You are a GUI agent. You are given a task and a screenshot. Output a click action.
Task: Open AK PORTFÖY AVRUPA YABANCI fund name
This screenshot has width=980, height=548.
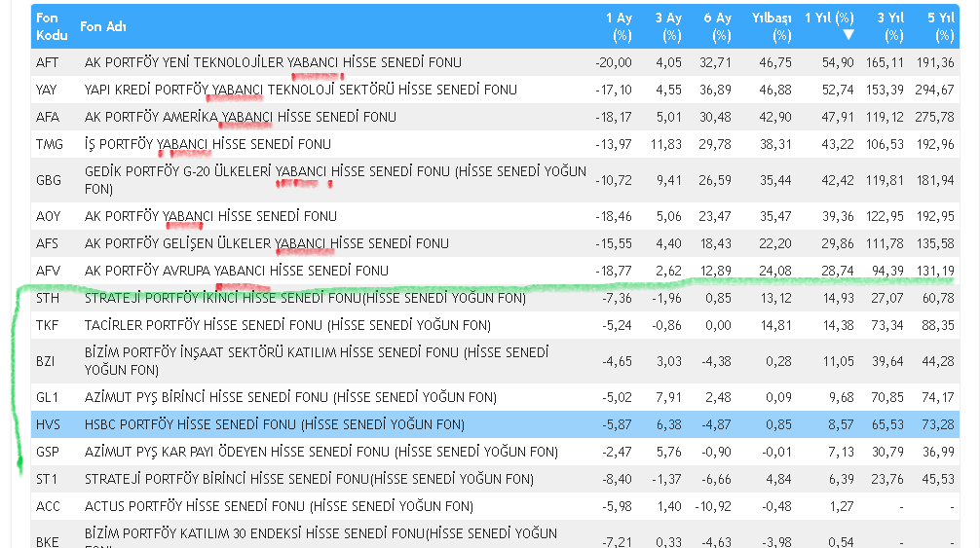(x=237, y=272)
